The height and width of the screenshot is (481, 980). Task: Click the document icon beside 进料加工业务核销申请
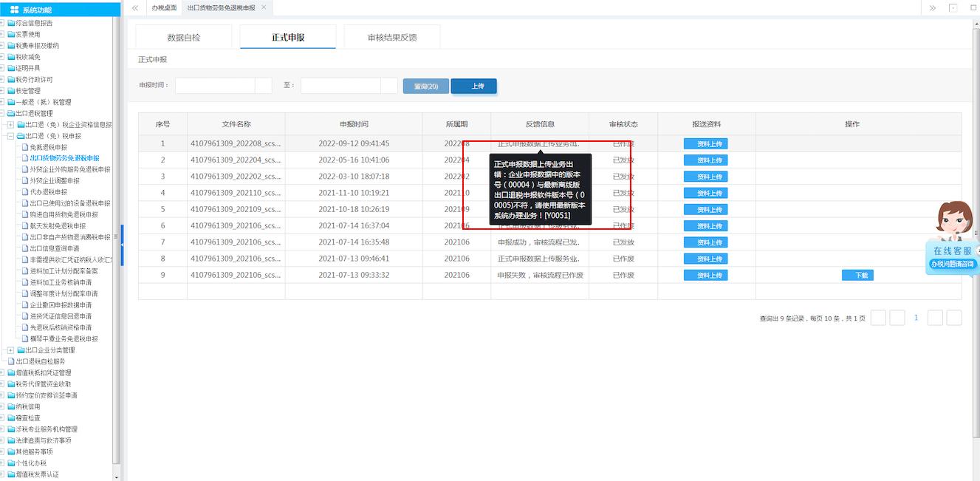25,282
